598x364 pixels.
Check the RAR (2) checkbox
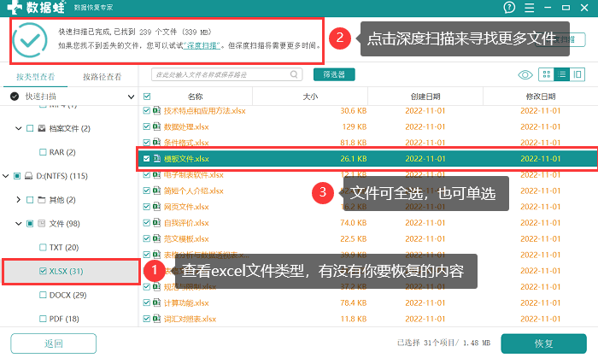[x=43, y=152]
